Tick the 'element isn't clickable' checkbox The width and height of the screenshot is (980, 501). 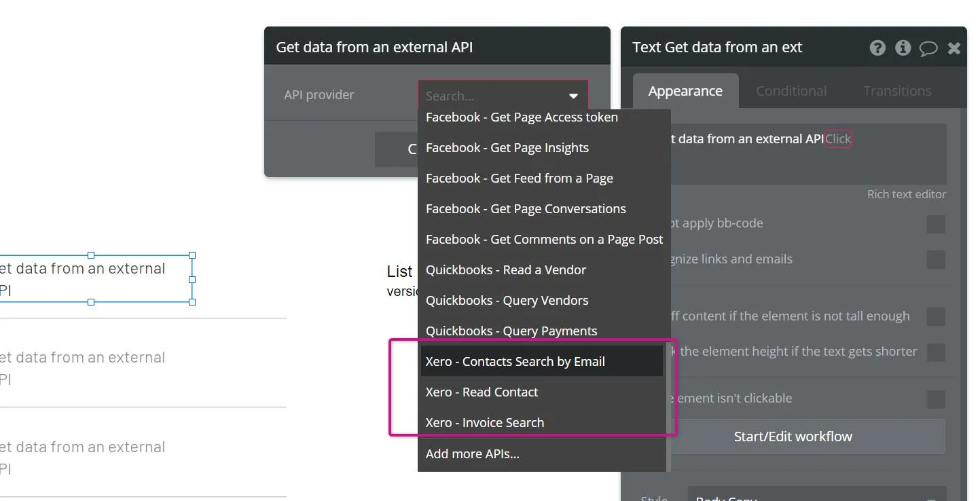pos(936,399)
